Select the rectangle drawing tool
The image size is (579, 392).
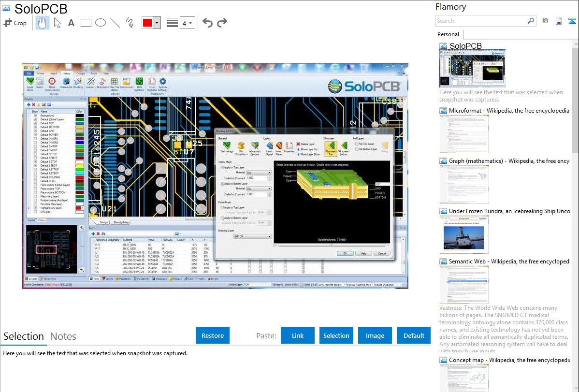[86, 23]
